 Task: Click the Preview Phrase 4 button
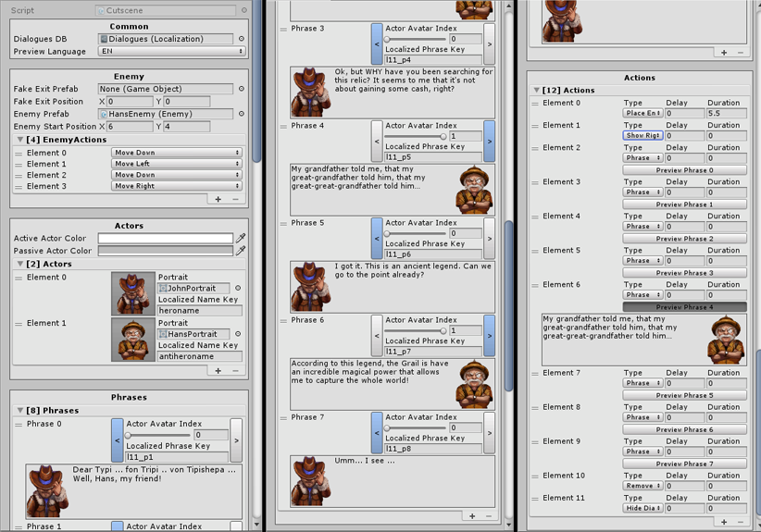pos(684,307)
